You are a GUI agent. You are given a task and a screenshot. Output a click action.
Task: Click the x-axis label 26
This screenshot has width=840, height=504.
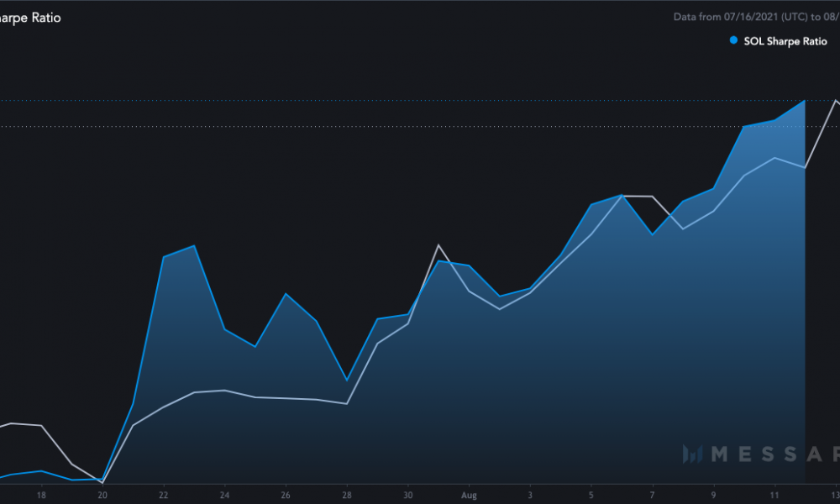286,495
